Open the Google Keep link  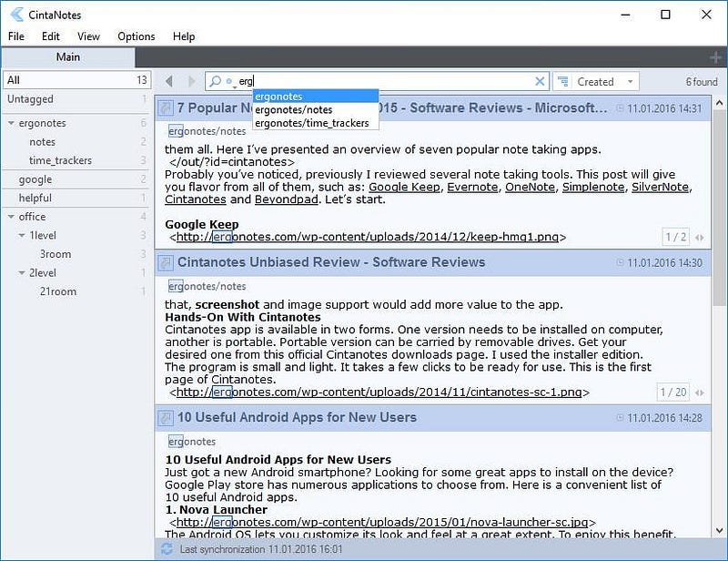tap(404, 187)
